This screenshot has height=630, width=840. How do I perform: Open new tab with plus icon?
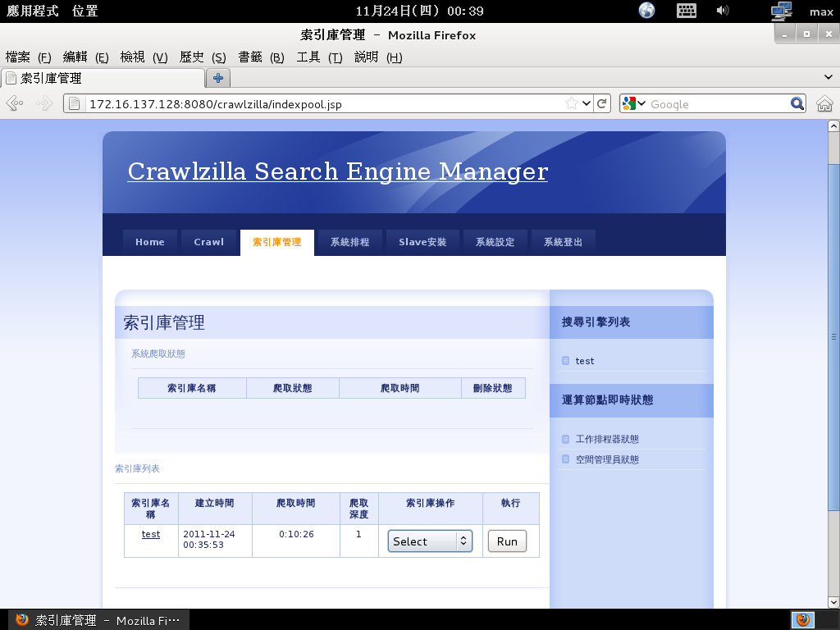pos(218,78)
